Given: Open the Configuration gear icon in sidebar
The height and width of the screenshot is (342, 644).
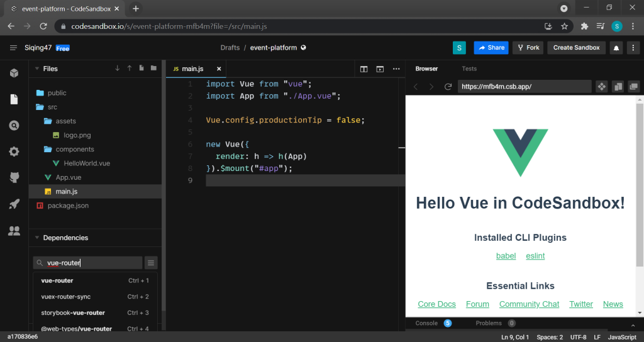Looking at the screenshot, I should coord(14,152).
